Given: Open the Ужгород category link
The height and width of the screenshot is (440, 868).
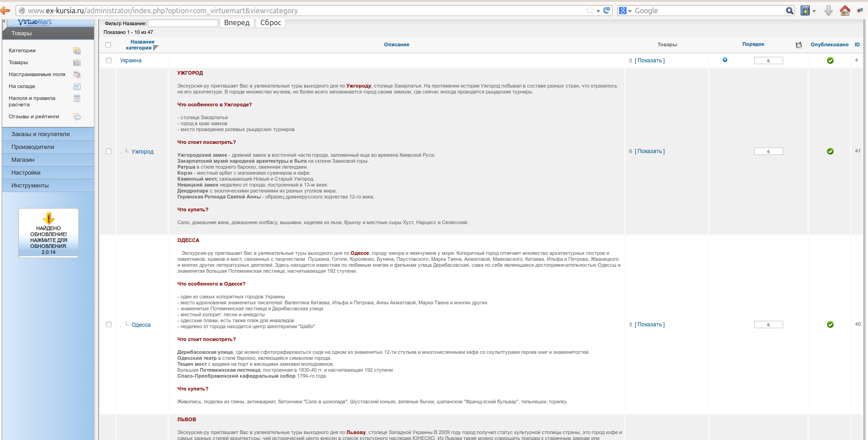Looking at the screenshot, I should click(x=143, y=152).
